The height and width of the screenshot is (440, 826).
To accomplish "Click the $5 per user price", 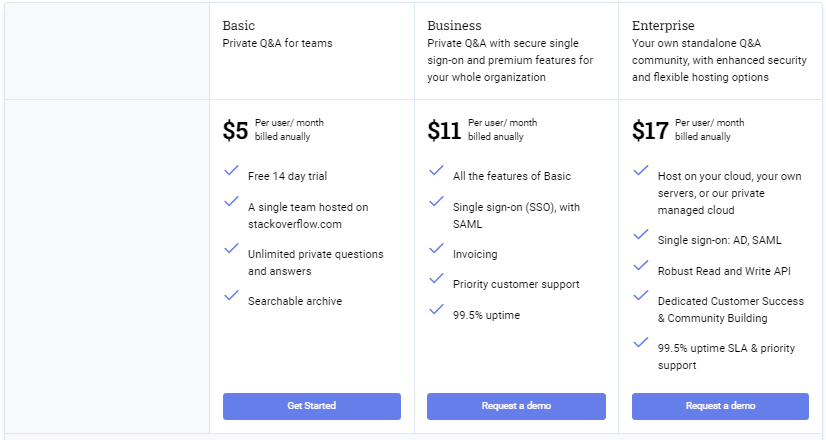I will coord(235,130).
